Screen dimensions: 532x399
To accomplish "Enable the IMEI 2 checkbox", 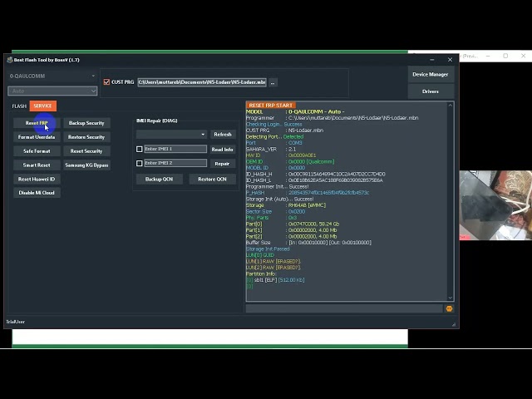I will point(139,163).
